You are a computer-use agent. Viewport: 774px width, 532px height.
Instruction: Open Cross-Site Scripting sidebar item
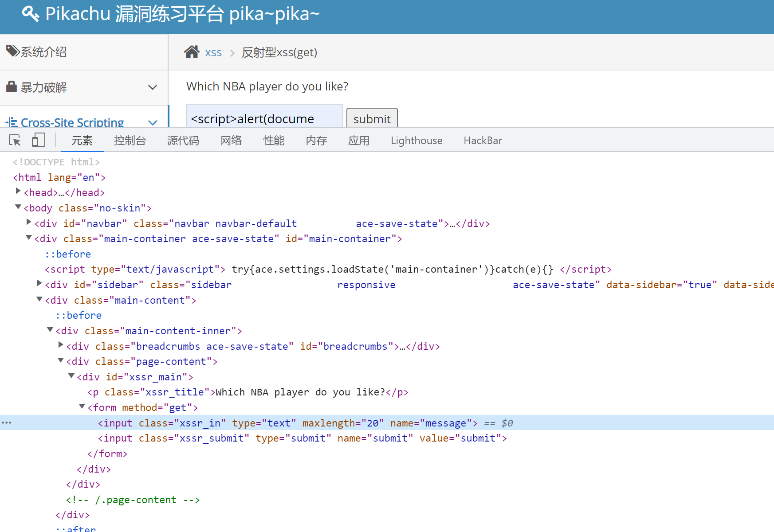pyautogui.click(x=84, y=117)
